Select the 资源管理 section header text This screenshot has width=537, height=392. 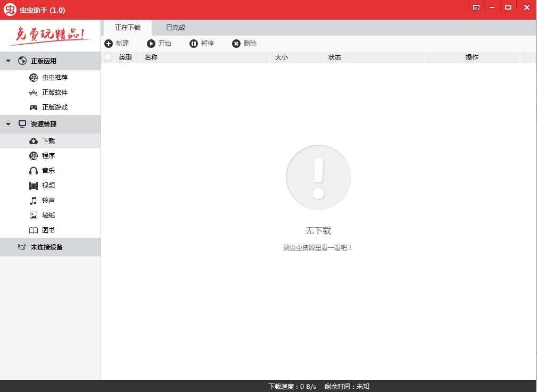(x=44, y=124)
